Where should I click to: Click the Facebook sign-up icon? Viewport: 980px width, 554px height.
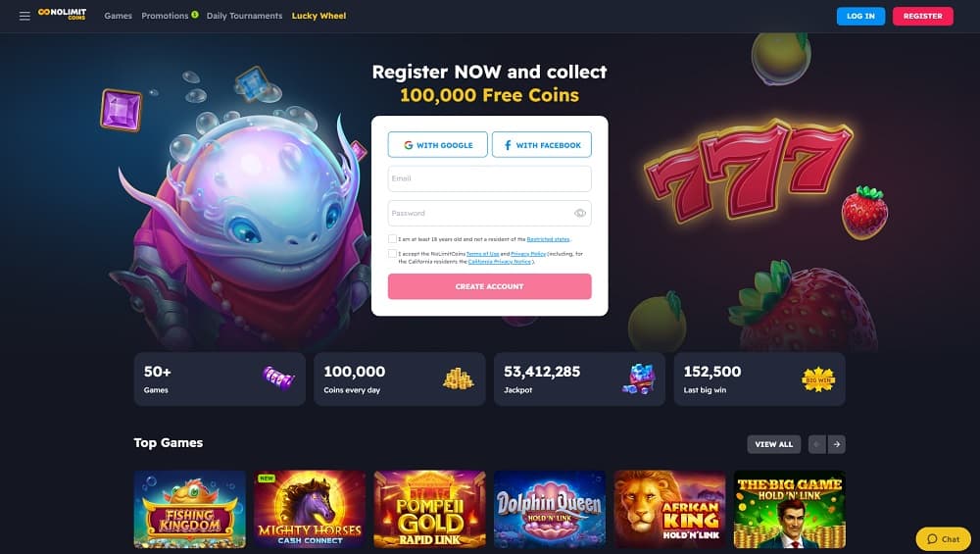(508, 145)
